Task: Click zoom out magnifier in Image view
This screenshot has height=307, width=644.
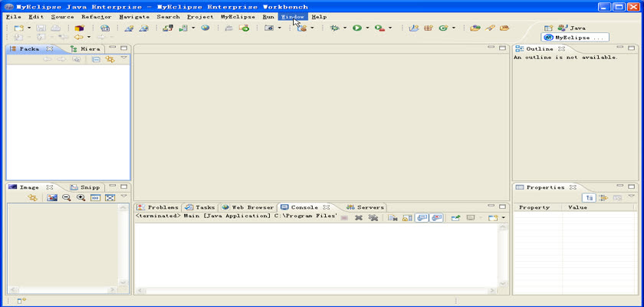Action: tap(66, 198)
